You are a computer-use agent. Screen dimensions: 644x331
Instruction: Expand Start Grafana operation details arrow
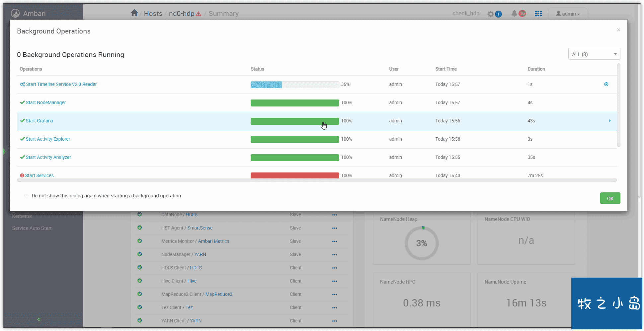tap(610, 121)
